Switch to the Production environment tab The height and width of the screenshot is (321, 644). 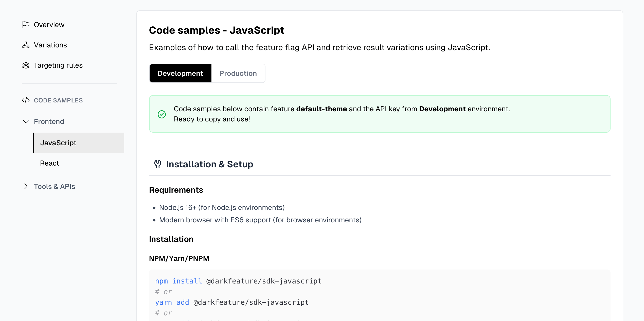[x=238, y=73]
